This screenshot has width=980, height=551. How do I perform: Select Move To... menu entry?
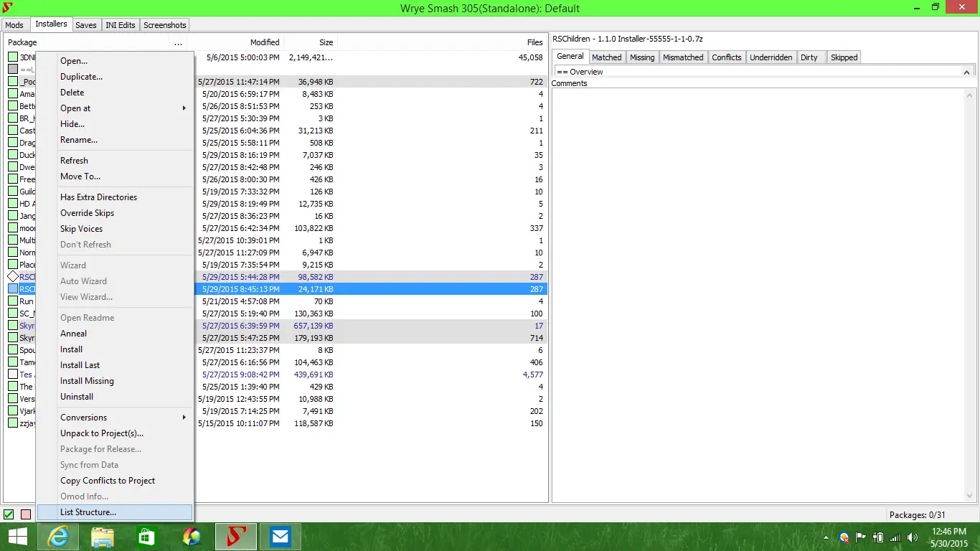click(115, 176)
